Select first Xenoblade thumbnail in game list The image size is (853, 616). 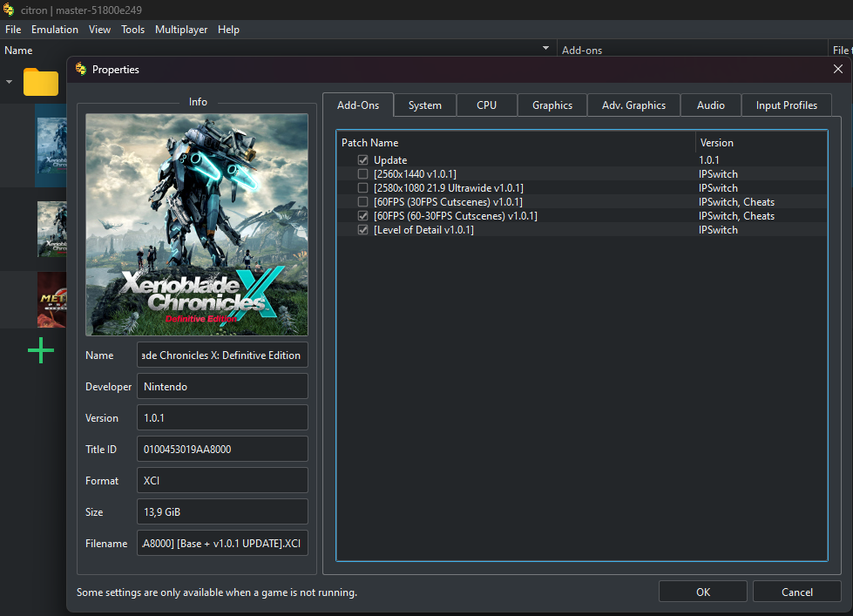[x=51, y=146]
